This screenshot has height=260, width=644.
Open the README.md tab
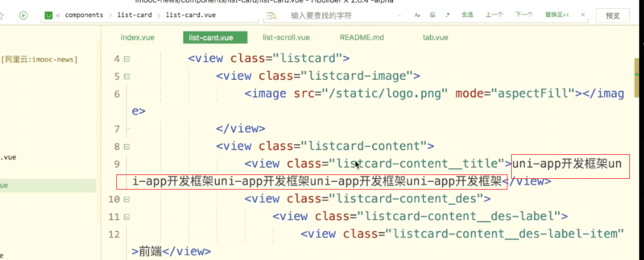pos(361,37)
